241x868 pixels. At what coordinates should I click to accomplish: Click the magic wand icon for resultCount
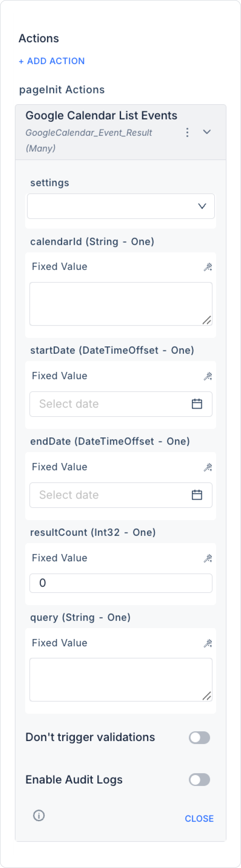[208, 558]
